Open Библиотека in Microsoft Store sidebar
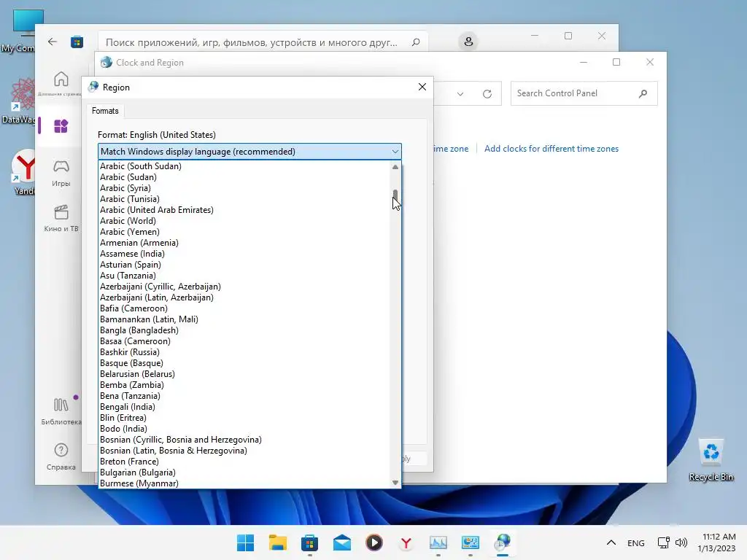The image size is (747, 560). coord(61,411)
